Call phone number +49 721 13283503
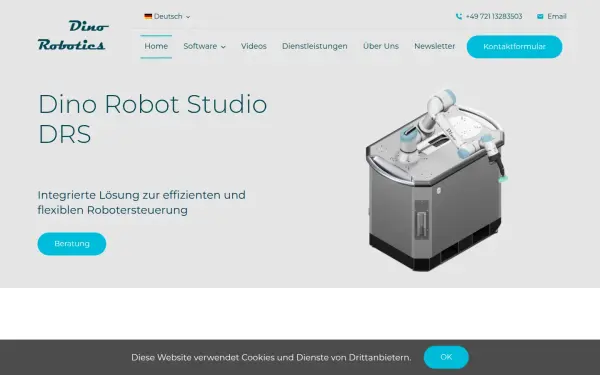The width and height of the screenshot is (600, 375). tap(494, 16)
